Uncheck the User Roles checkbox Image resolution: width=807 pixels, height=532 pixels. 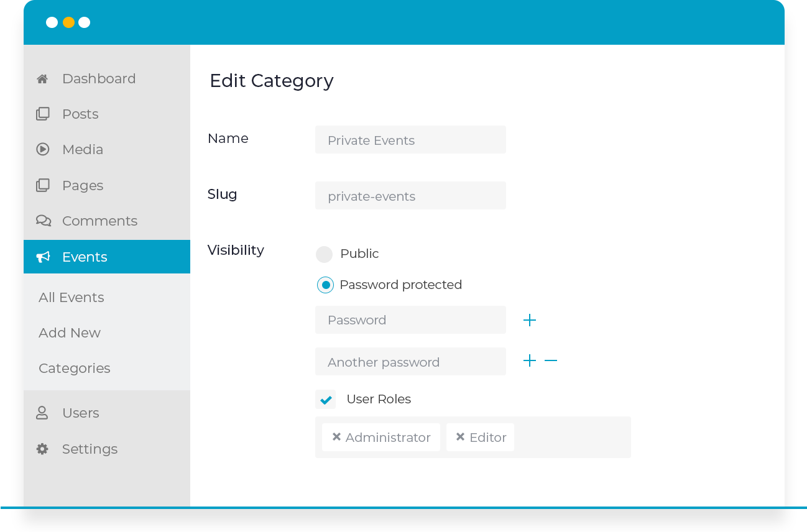(x=326, y=399)
